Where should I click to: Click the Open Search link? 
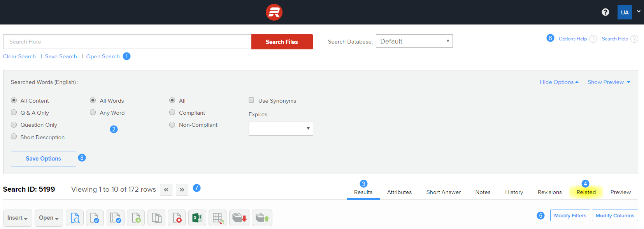coord(103,56)
